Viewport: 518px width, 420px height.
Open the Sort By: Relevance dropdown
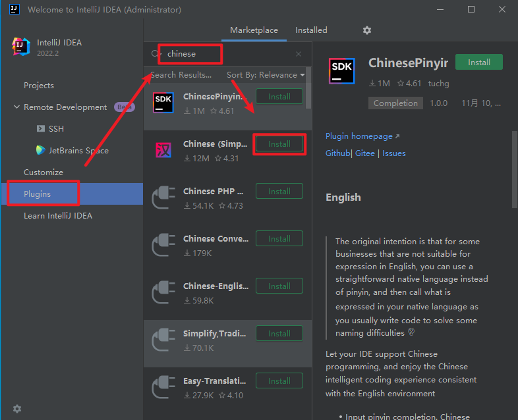[266, 75]
